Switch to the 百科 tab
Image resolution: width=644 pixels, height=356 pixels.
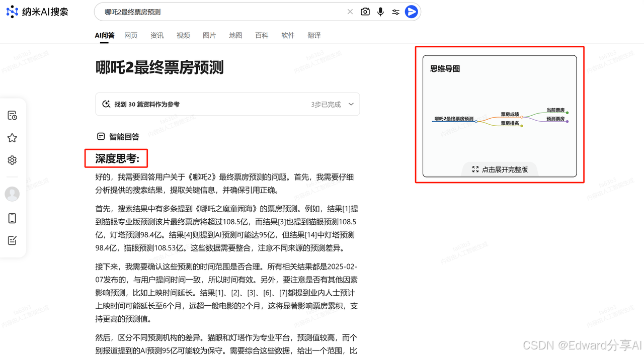pyautogui.click(x=262, y=35)
